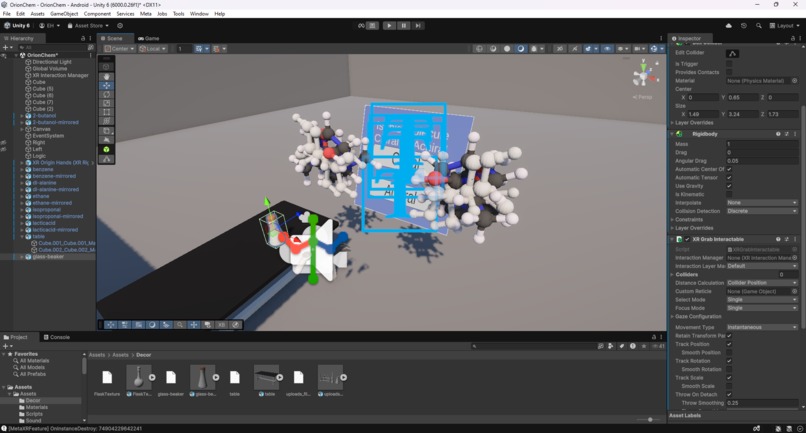806x433 pixels.
Task: Click the Step frame button
Action: click(418, 25)
